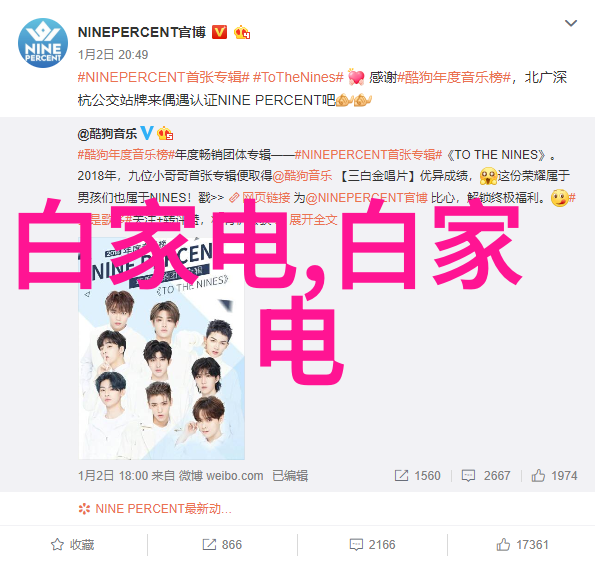Visit the @酷狗音乐 reposted author profile
Image resolution: width=595 pixels, height=562 pixels.
[107, 134]
